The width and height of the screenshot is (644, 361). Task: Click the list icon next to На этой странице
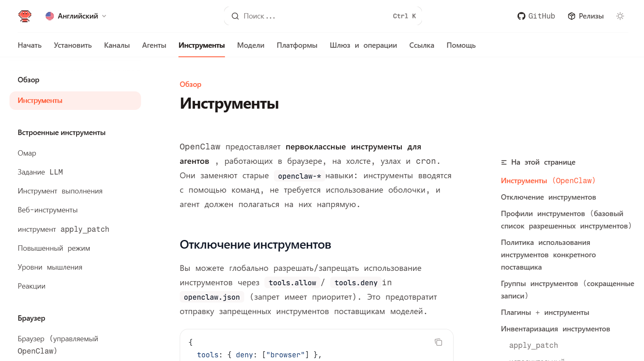pos(504,162)
